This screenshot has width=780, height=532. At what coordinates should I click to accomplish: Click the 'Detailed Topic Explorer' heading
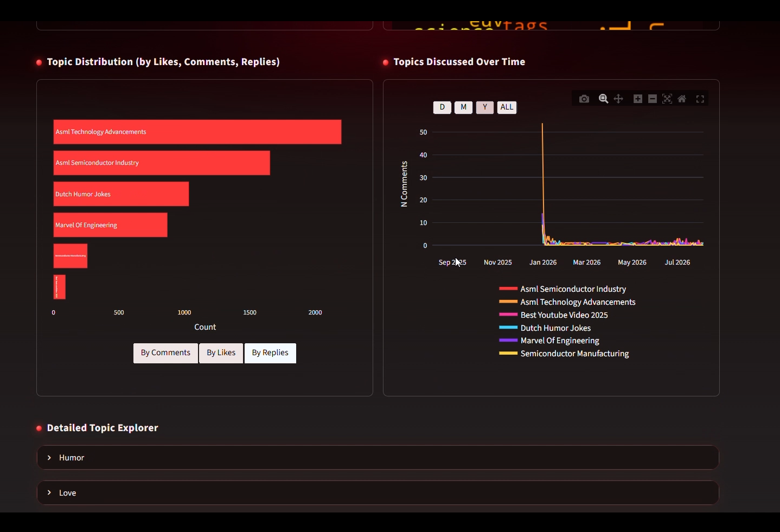[103, 428]
